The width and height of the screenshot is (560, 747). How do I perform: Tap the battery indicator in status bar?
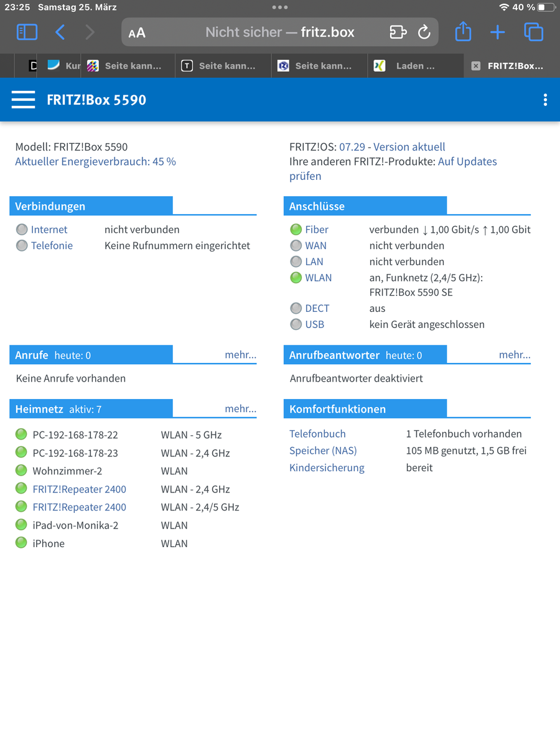click(x=546, y=7)
